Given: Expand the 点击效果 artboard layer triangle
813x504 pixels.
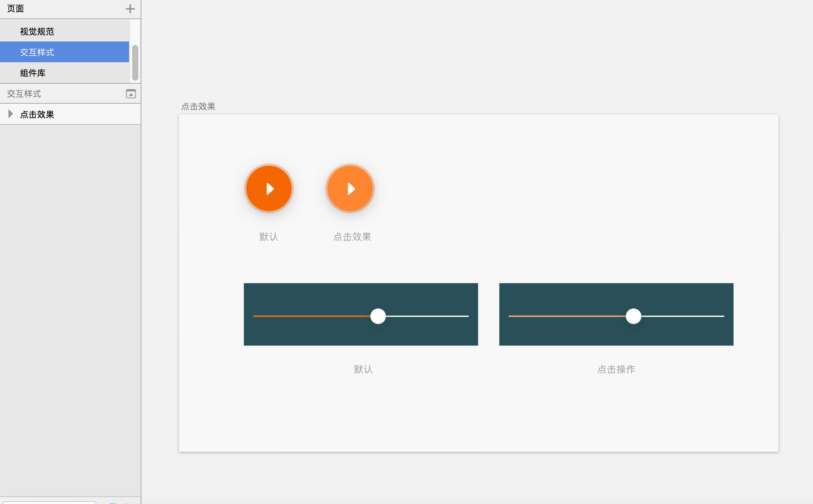Looking at the screenshot, I should click(11, 114).
